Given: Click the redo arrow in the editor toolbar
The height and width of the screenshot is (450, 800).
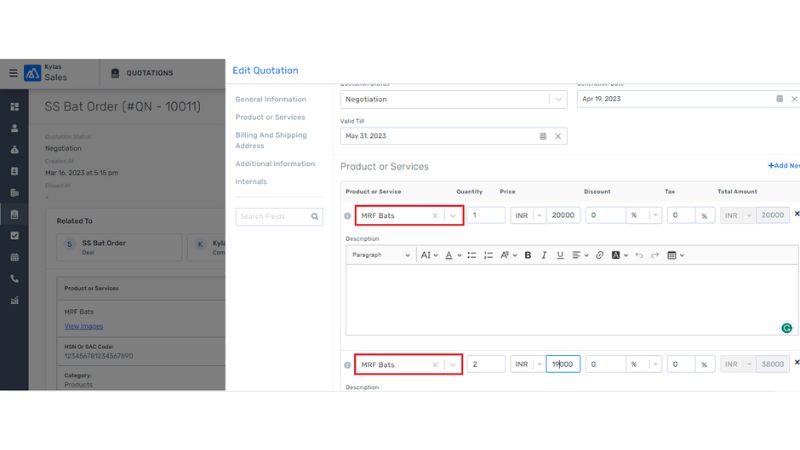Looking at the screenshot, I should point(655,255).
